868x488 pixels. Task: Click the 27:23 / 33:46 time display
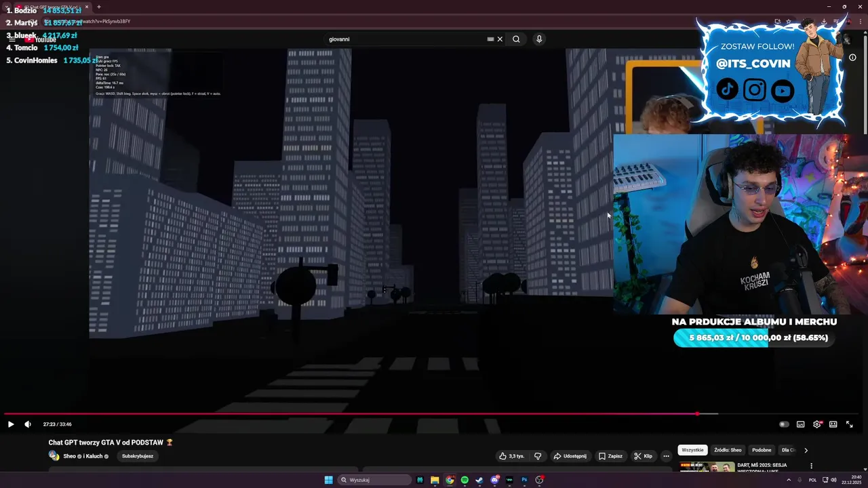pos(58,424)
